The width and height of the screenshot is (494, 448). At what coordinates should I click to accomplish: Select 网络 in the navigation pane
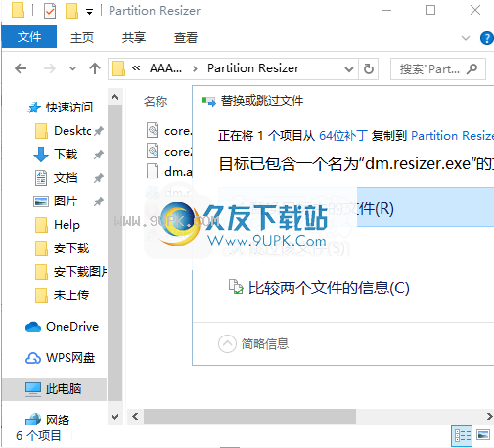(48, 420)
